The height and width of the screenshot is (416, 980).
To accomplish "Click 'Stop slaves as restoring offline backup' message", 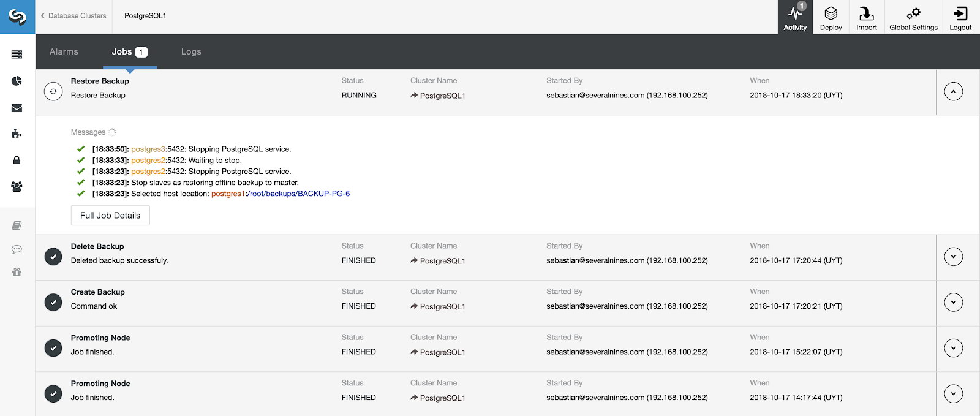I will click(x=215, y=183).
